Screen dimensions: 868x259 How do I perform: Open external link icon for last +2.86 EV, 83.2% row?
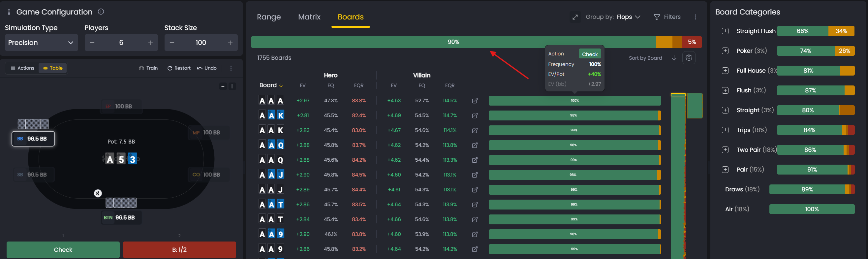pyautogui.click(x=475, y=249)
